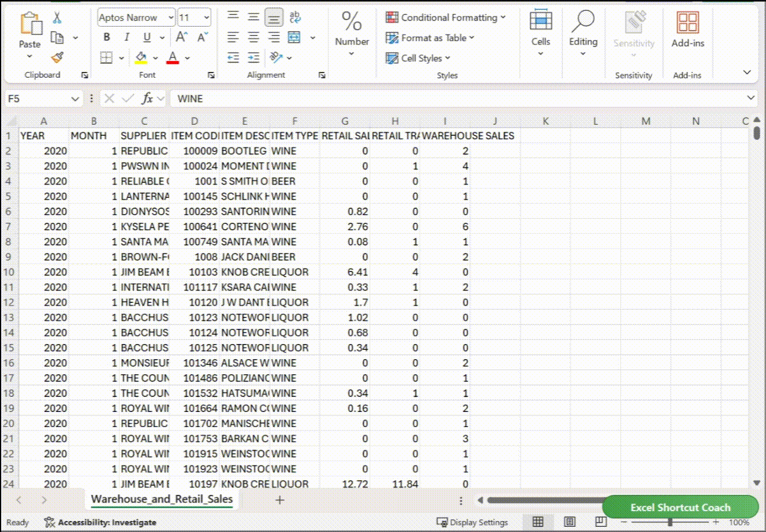Toggle Italic formatting
This screenshot has width=766, height=532.
click(127, 38)
